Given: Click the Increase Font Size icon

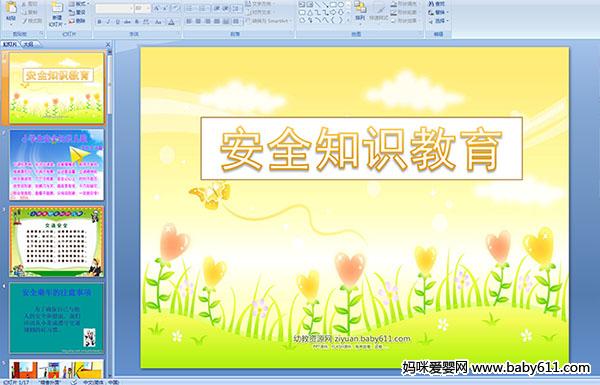Looking at the screenshot, I should point(157,8).
